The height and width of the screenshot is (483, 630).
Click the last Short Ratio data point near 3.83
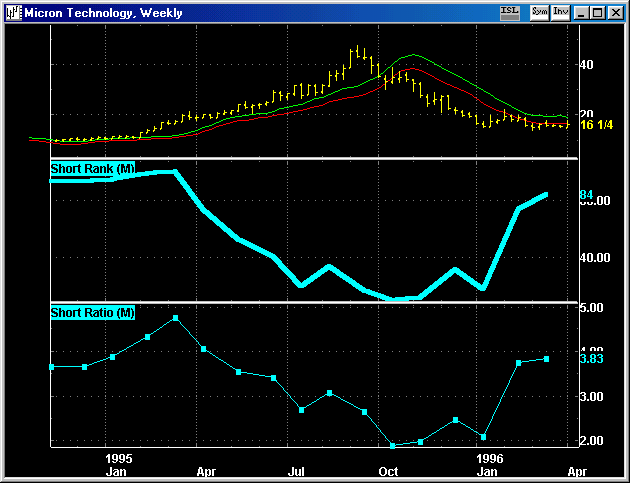point(546,359)
